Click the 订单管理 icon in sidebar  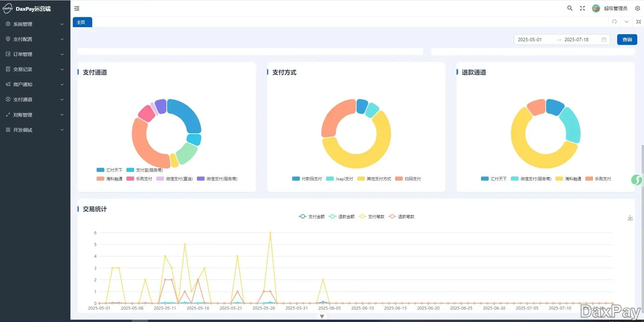[x=8, y=54]
